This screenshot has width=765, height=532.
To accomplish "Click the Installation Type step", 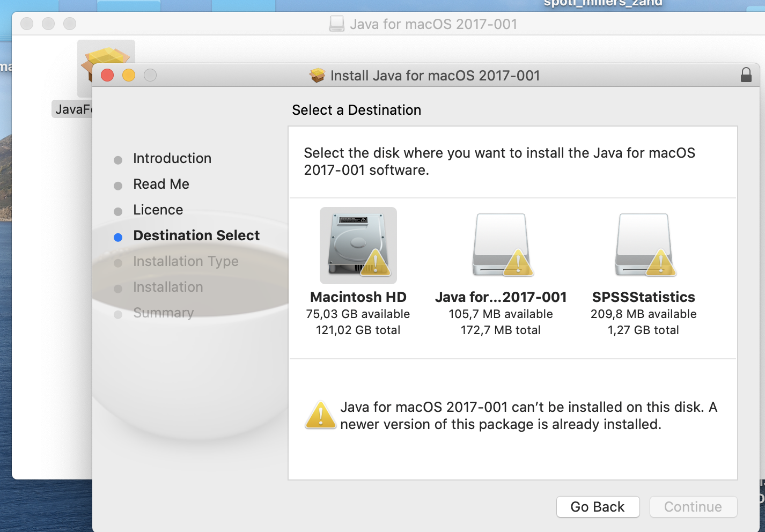I will [186, 261].
